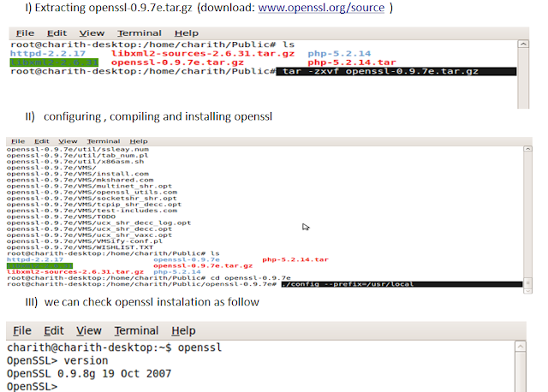Open Terminal menu in third terminal

(136, 330)
